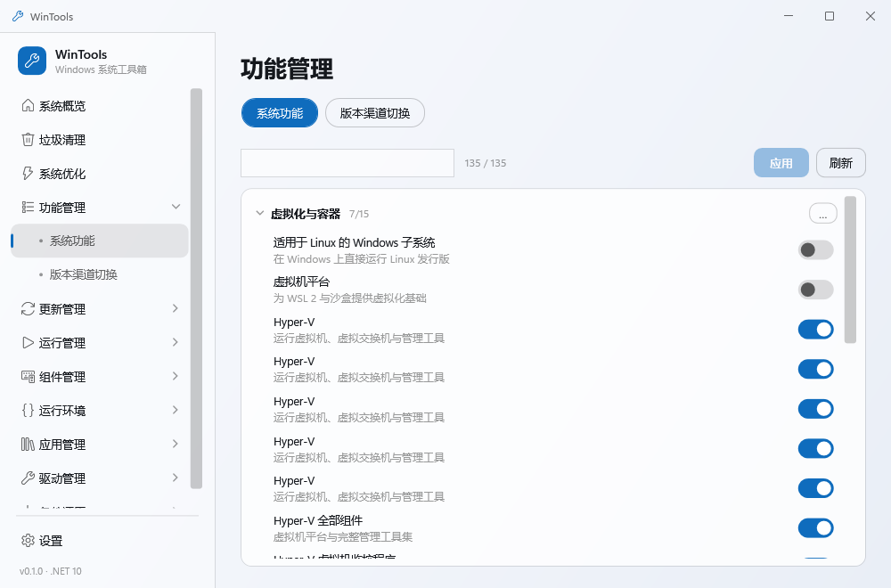Viewport: 891px width, 588px height.
Task: Click the 功能管理 list icon
Action: pyautogui.click(x=28, y=208)
